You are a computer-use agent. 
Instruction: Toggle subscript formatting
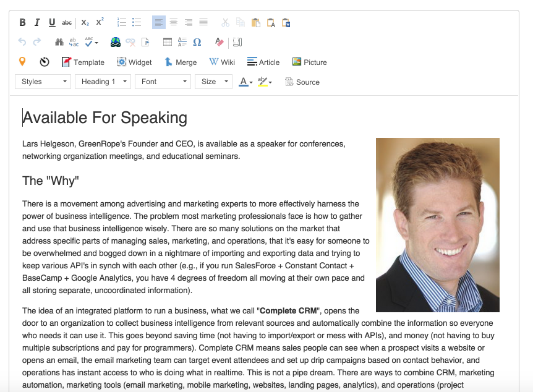pos(85,22)
